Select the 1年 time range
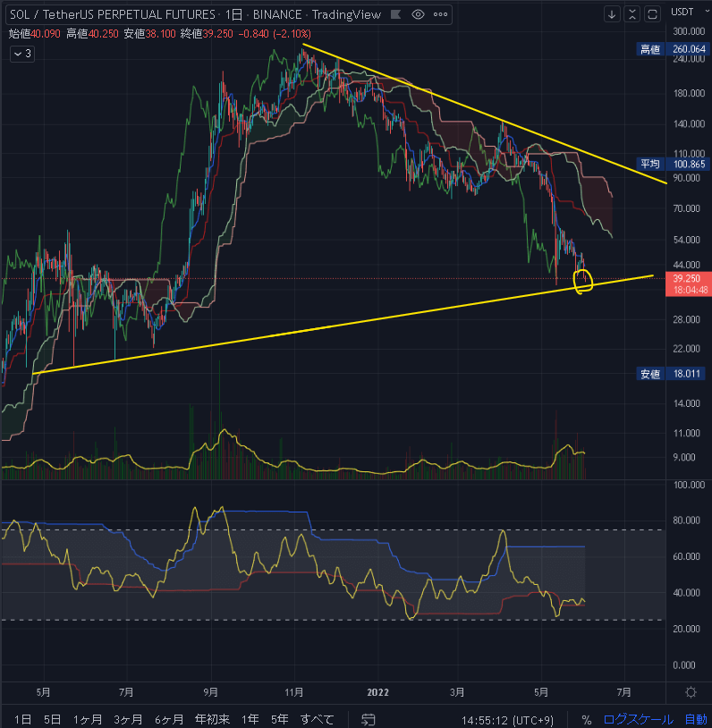The image size is (712, 728). 250,719
